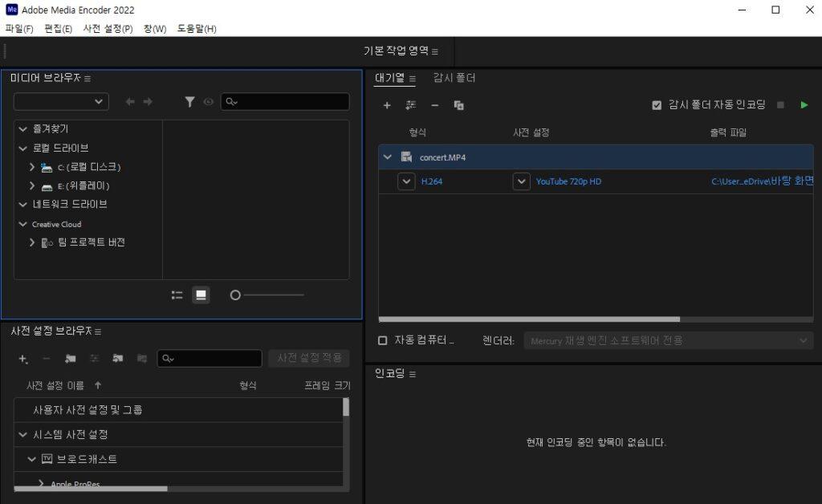Switch to the 감시 폴더 tab
The height and width of the screenshot is (504, 822).
point(454,78)
